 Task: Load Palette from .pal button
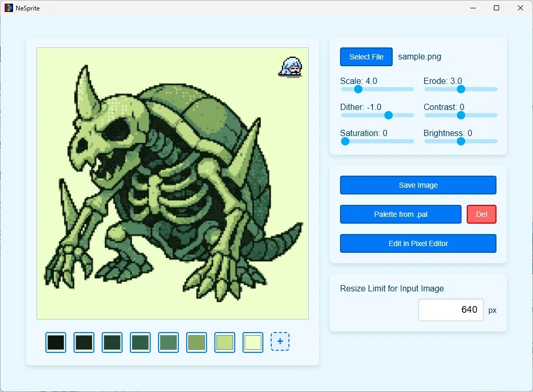point(401,214)
